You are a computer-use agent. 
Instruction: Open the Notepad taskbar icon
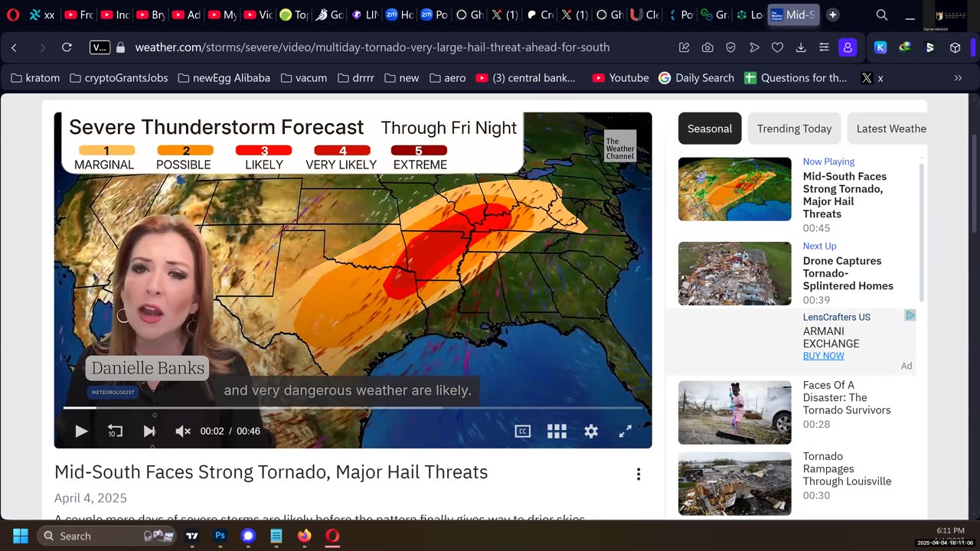click(276, 536)
